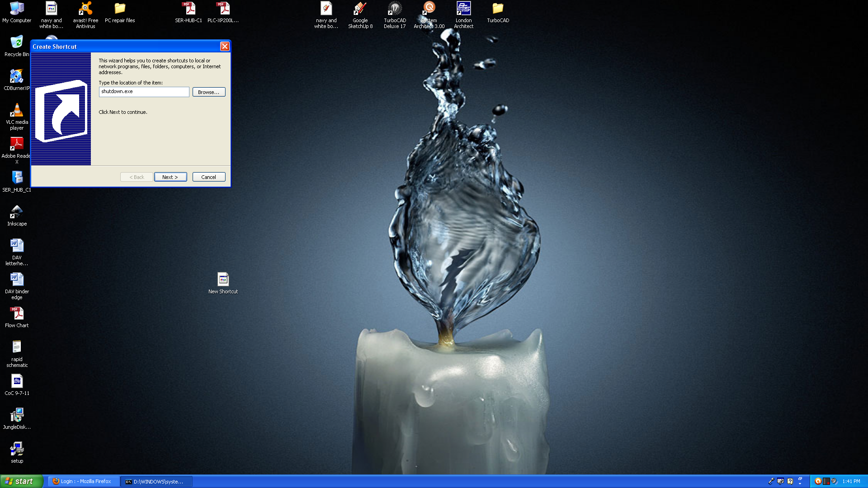Click Next > in Create Shortcut wizard
The height and width of the screenshot is (488, 868).
click(x=170, y=177)
